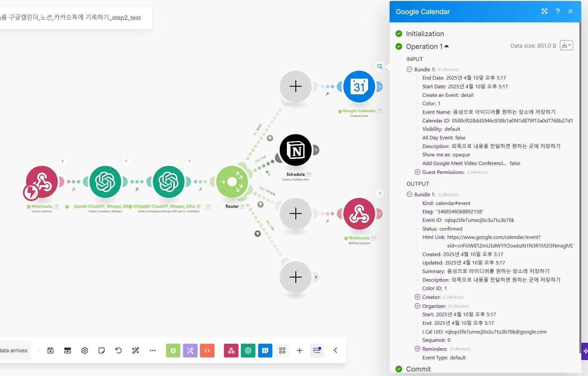Collapse the toolbar with the left chevron
The width and height of the screenshot is (588, 376).
336,350
